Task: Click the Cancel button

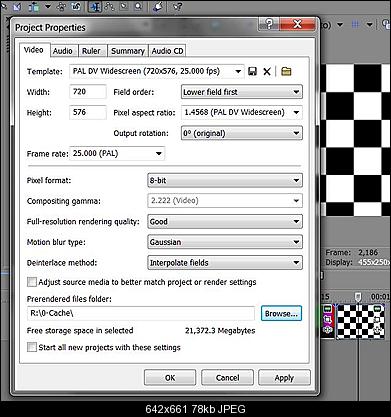Action: (x=227, y=378)
